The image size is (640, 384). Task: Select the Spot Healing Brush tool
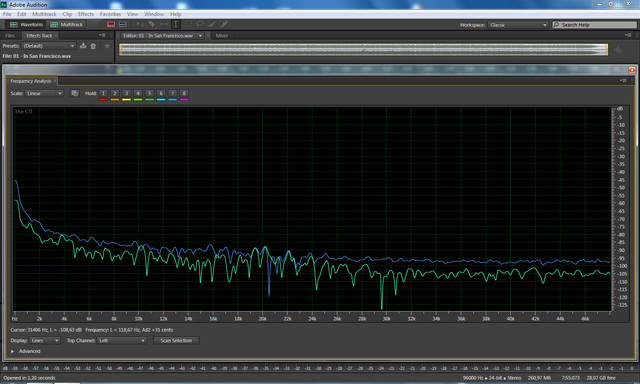[224, 24]
